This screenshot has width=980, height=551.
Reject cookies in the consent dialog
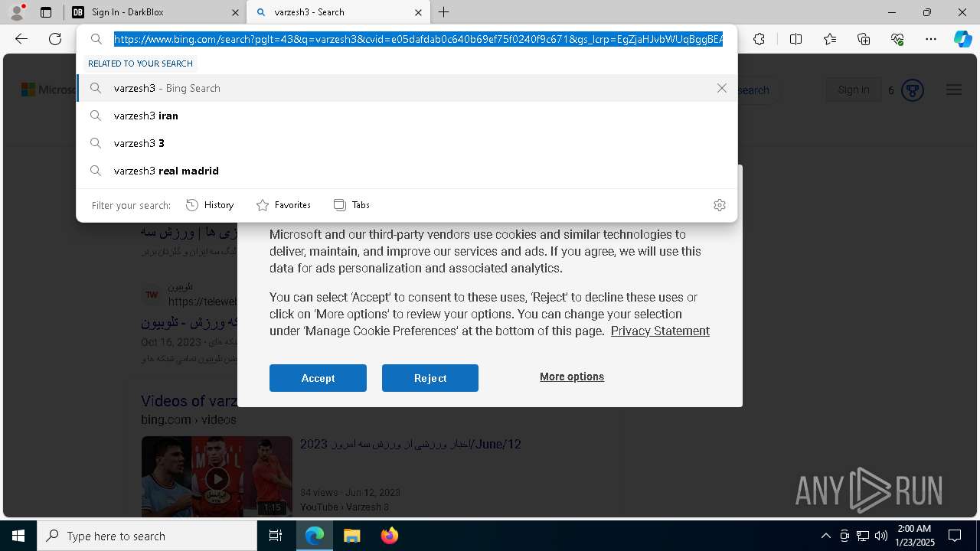click(x=430, y=378)
